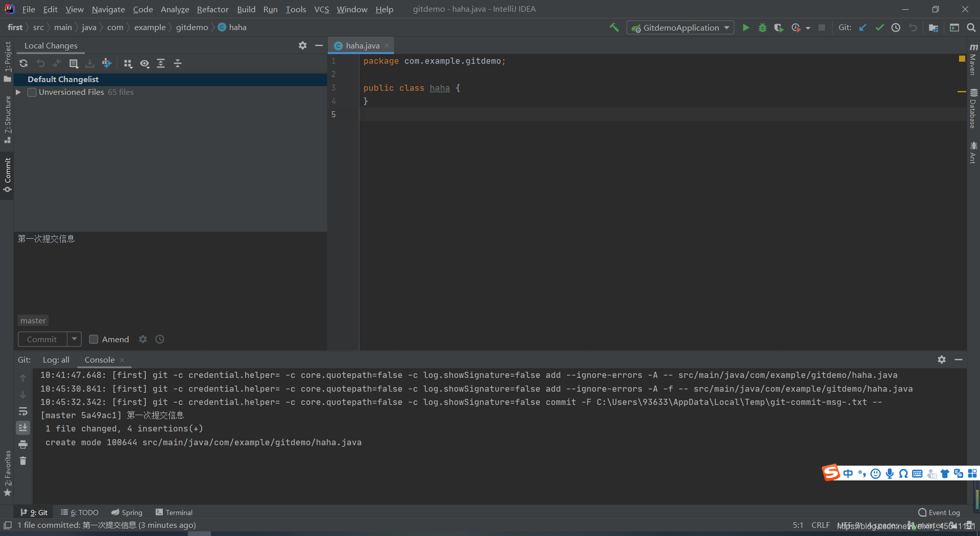Viewport: 980px width, 536px height.
Task: Open Run Anything icon
Action: click(x=954, y=28)
